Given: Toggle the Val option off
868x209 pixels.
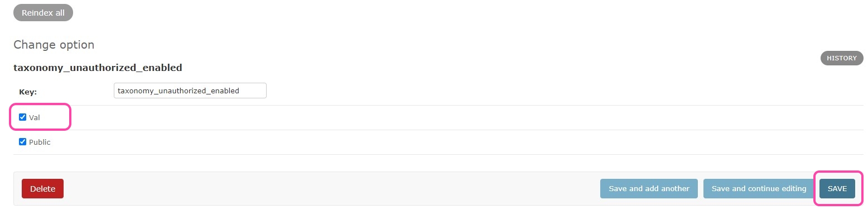Looking at the screenshot, I should (x=23, y=117).
